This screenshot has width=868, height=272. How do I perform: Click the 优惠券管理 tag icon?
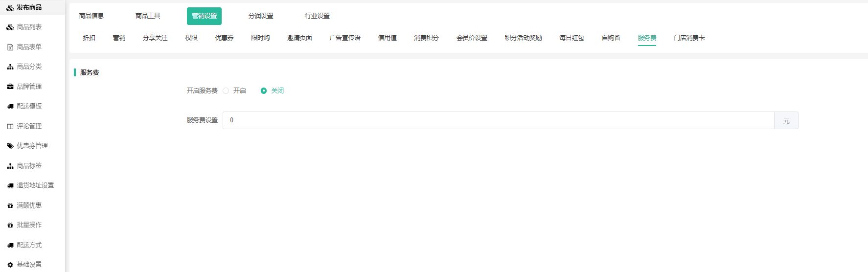[x=10, y=146]
